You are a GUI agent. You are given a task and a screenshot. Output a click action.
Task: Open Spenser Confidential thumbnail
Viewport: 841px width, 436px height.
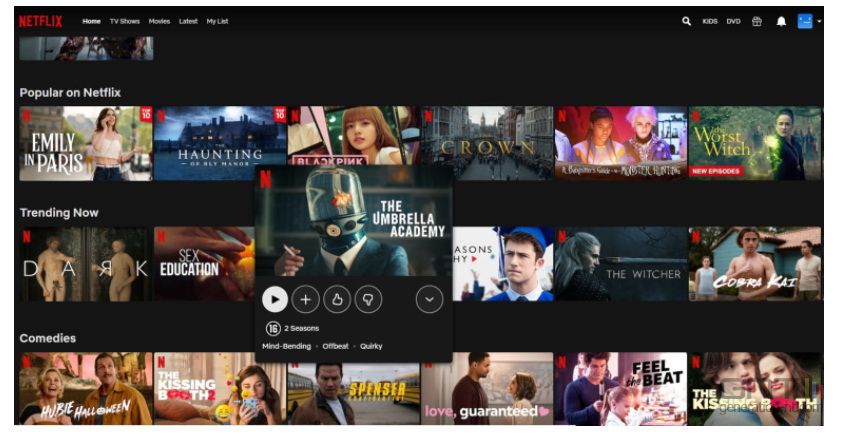(354, 394)
